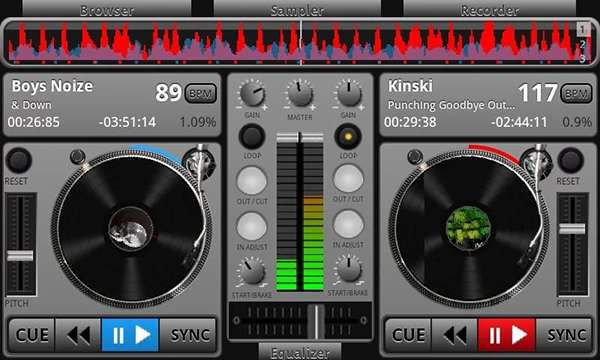
Task: Click the crossfader left end arrow
Action: pyautogui.click(x=236, y=320)
